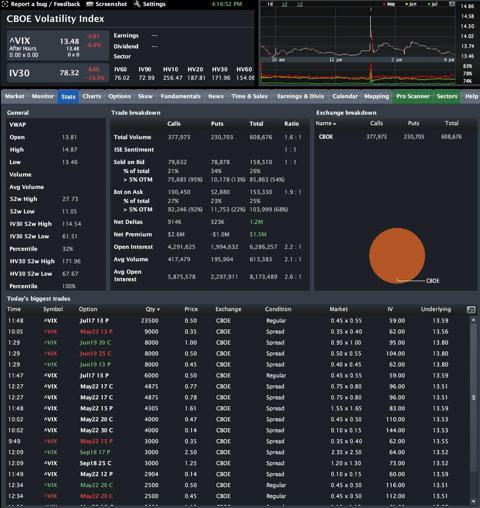Click the CBOE orange pie chart slice
480x508 pixels.
[x=397, y=255]
